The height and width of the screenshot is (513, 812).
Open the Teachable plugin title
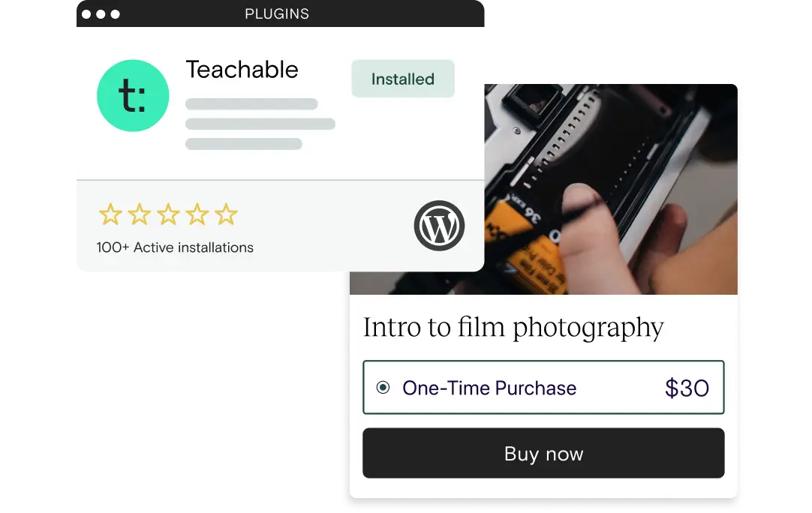242,69
